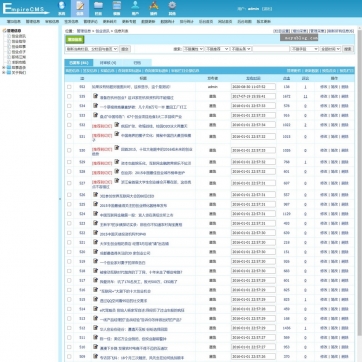The image size is (362, 362).
Task: Open the time range dropdown beside the search button
Action: point(330,49)
